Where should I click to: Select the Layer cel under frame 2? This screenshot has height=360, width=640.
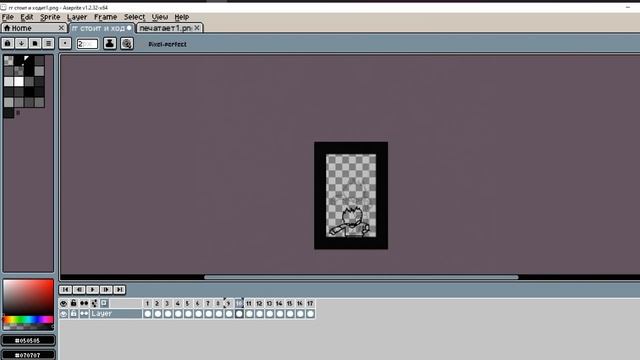(x=158, y=313)
